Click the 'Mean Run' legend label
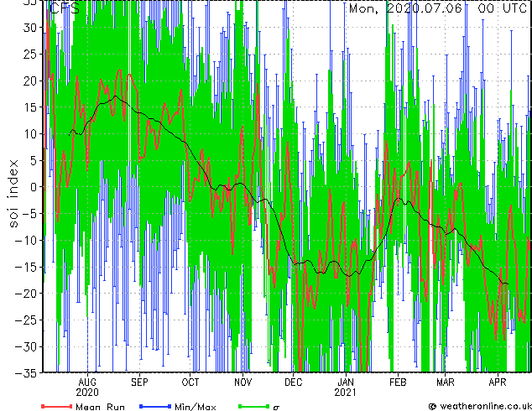The height and width of the screenshot is (411, 532). tap(100, 407)
